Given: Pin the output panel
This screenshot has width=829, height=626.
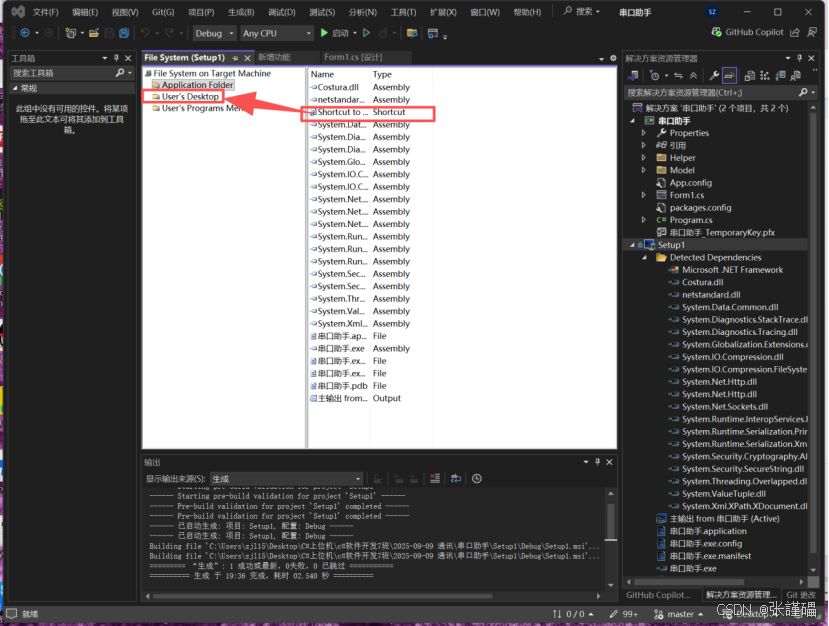Looking at the screenshot, I should (x=597, y=462).
